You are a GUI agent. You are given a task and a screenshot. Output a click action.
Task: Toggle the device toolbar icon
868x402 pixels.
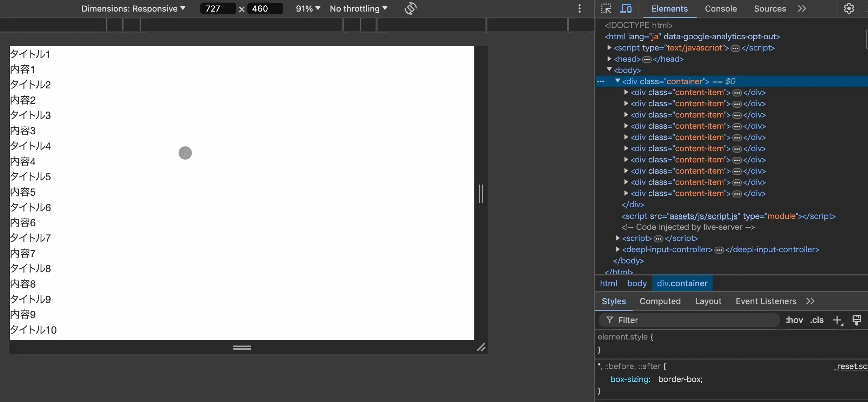click(626, 8)
